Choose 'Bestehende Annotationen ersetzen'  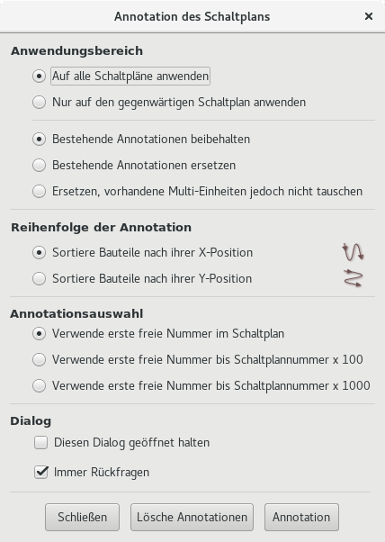(x=39, y=165)
